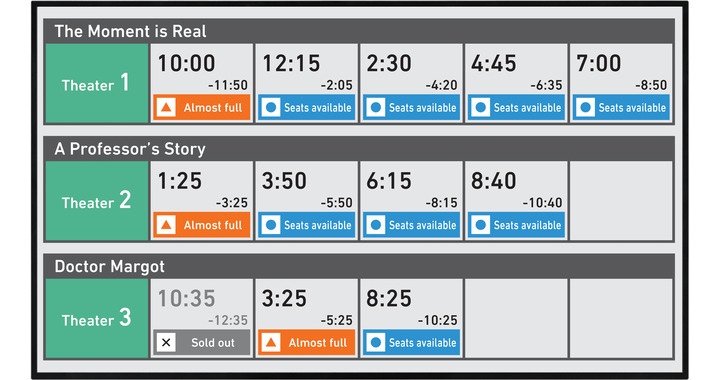The height and width of the screenshot is (380, 720).
Task: Select the Theater 2 green tile
Action: click(96, 201)
